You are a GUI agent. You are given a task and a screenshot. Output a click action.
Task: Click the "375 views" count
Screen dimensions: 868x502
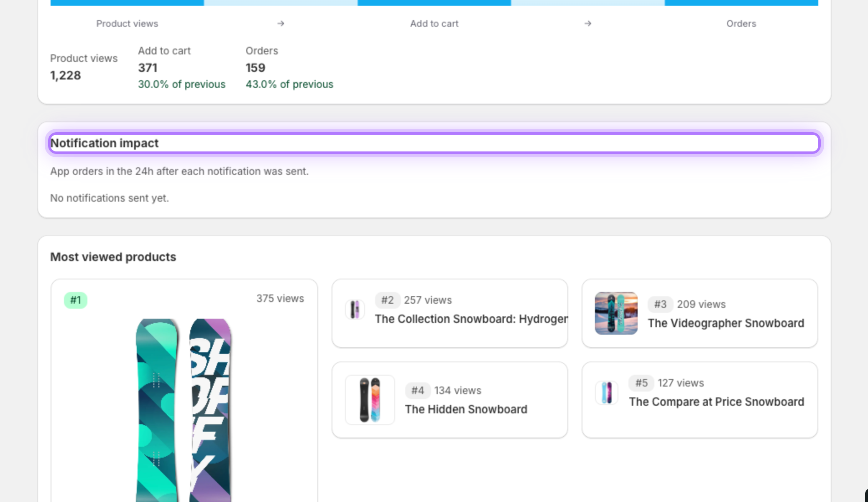(280, 298)
